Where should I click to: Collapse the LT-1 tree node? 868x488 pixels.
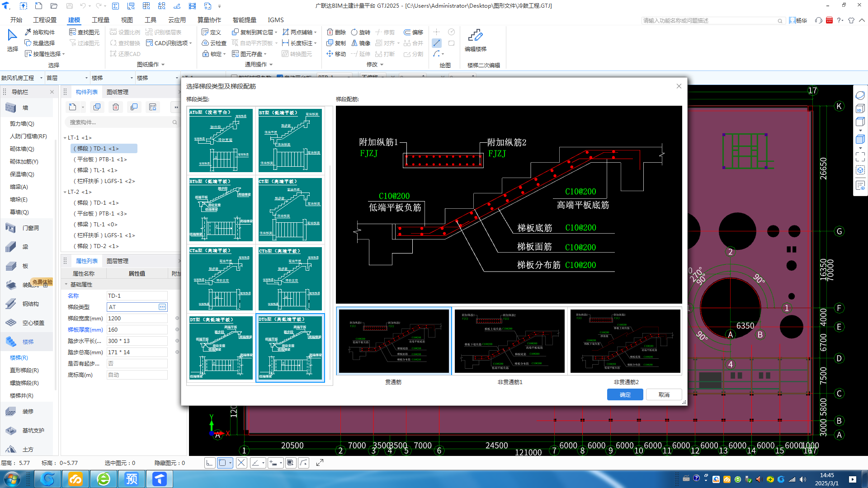(65, 138)
